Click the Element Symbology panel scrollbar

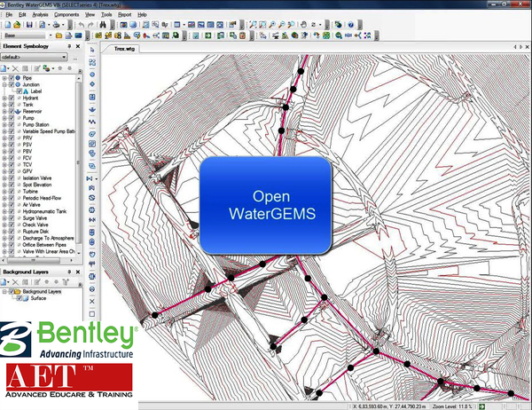point(80,160)
